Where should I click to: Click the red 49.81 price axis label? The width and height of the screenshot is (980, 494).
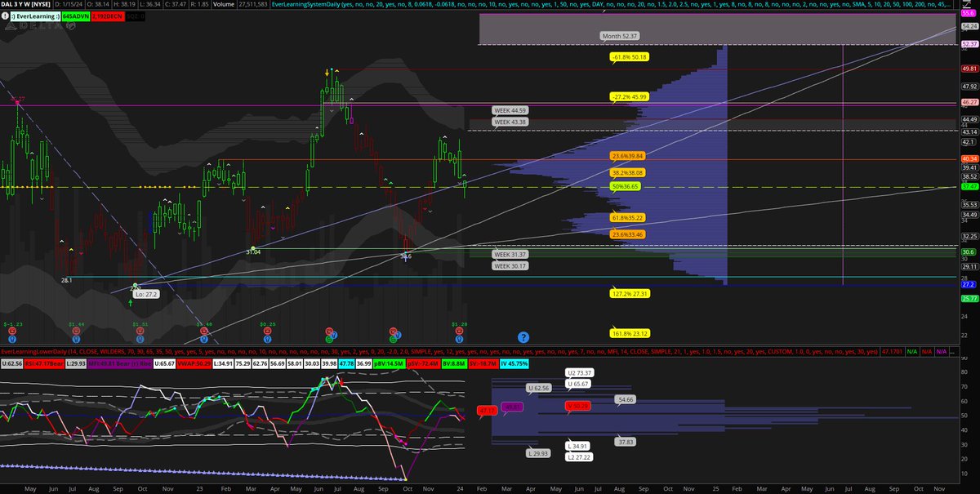[970, 69]
